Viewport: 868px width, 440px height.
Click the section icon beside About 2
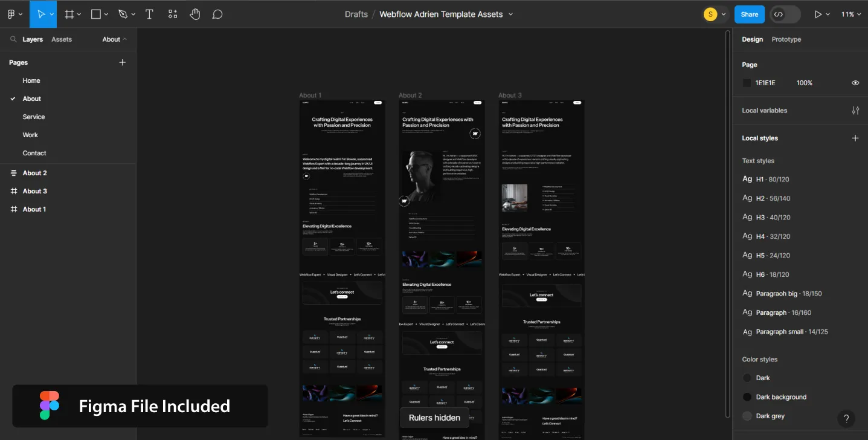tap(14, 173)
